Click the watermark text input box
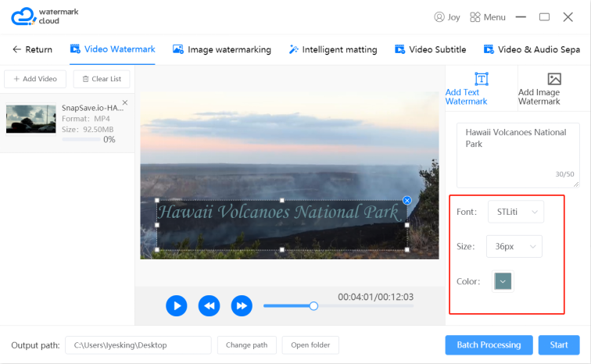 click(518, 155)
